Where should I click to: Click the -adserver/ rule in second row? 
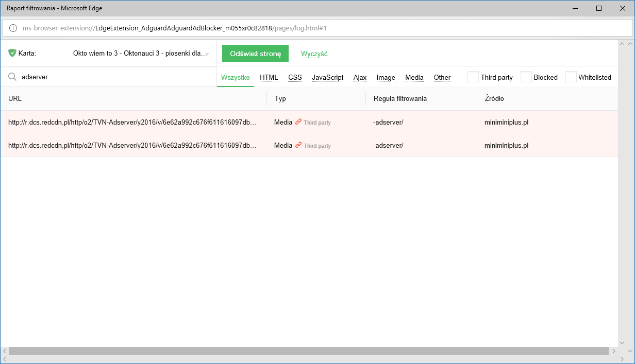[388, 145]
